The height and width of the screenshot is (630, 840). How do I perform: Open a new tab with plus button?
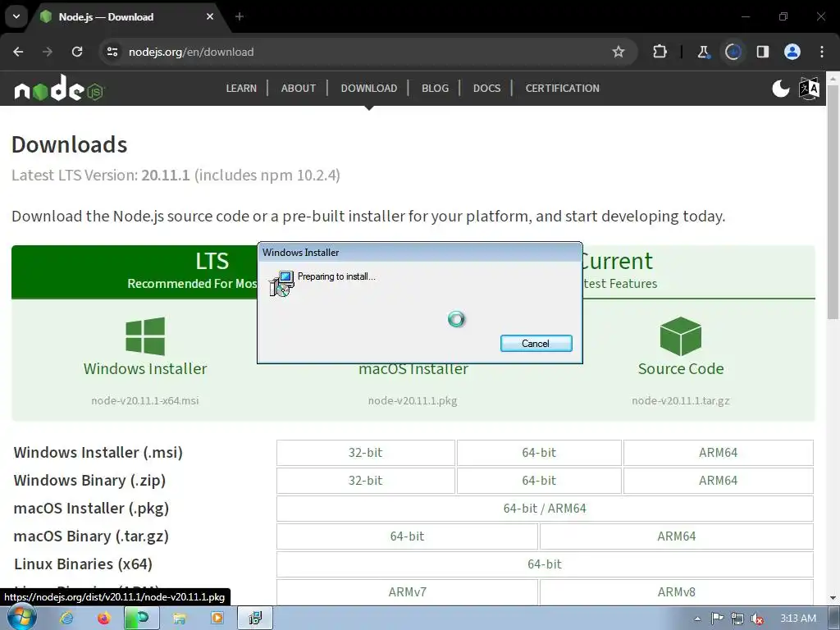[x=240, y=16]
